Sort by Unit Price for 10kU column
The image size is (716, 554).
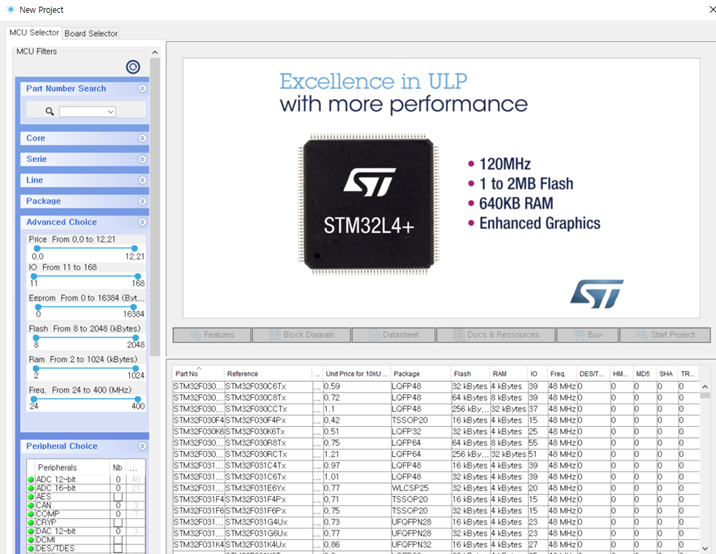pyautogui.click(x=356, y=374)
